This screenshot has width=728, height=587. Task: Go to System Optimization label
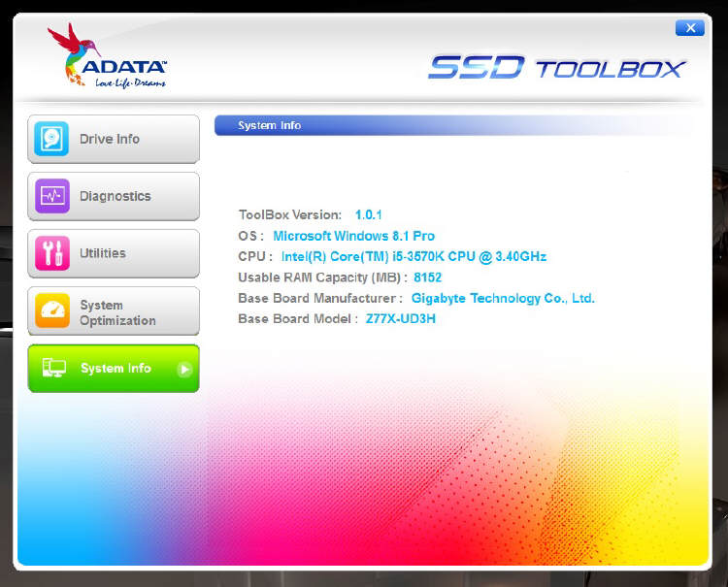click(117, 312)
